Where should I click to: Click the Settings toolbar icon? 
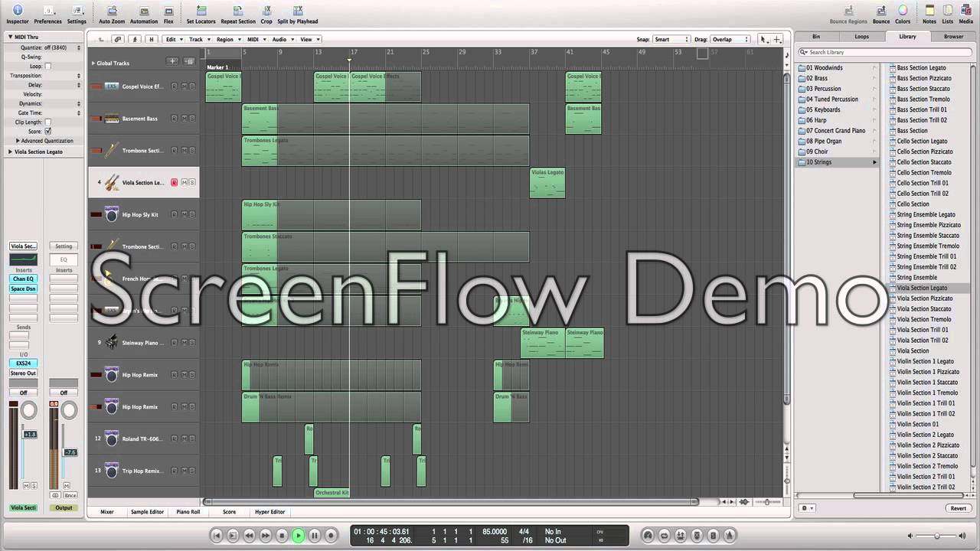77,13
